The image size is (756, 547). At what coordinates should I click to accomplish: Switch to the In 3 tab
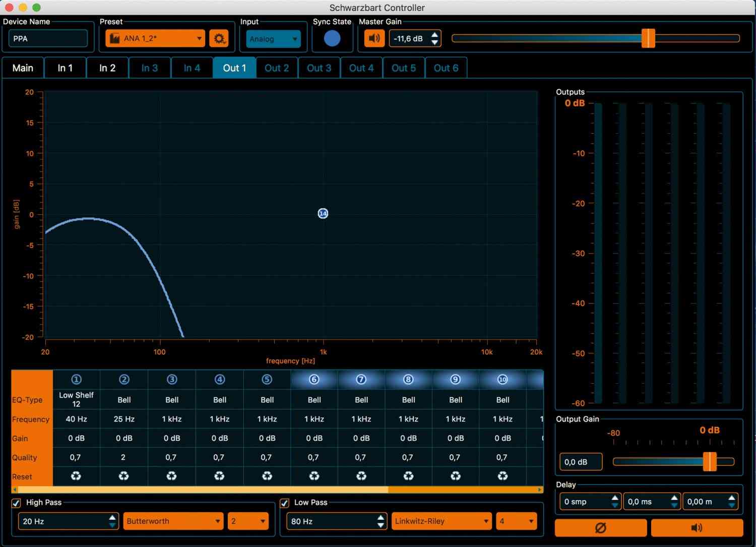150,68
